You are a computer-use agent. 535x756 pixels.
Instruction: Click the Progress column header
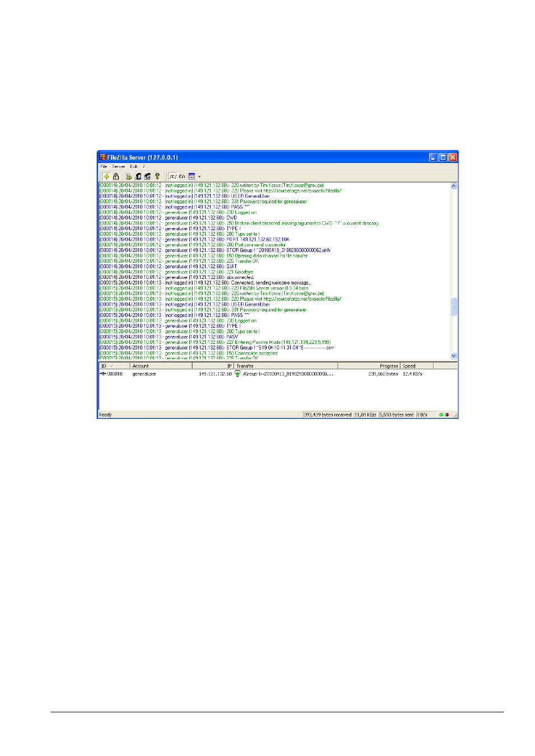(369, 366)
